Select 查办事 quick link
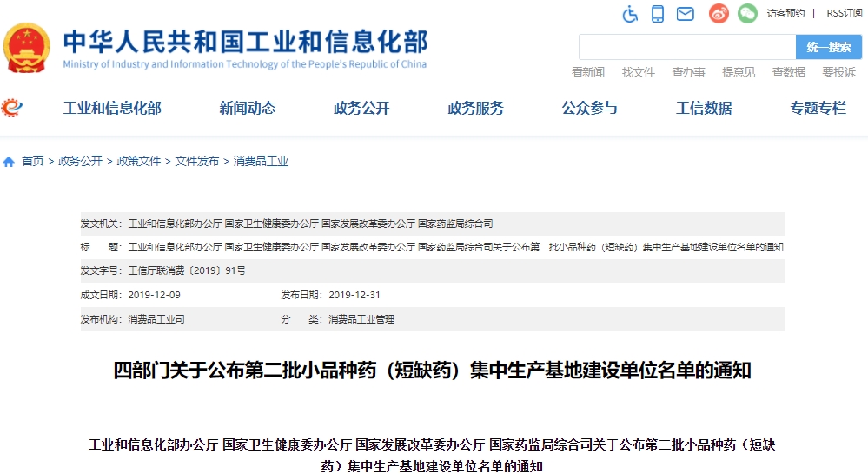 point(688,72)
